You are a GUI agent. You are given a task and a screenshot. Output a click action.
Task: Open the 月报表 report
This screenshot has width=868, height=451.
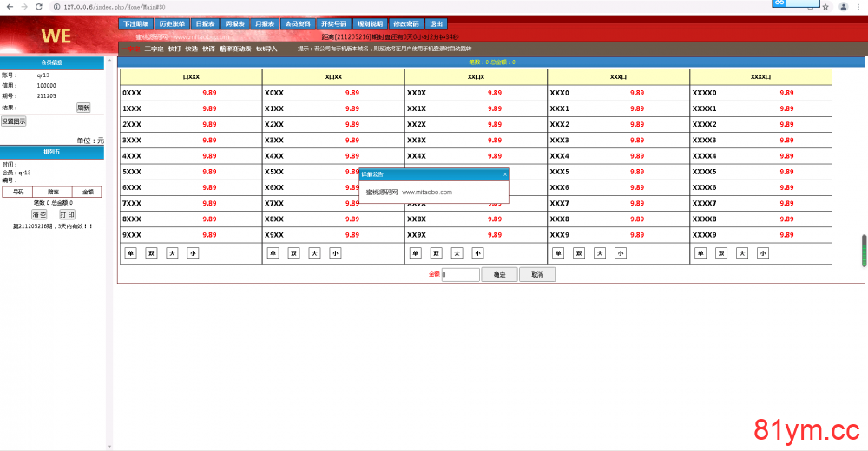[x=265, y=24]
